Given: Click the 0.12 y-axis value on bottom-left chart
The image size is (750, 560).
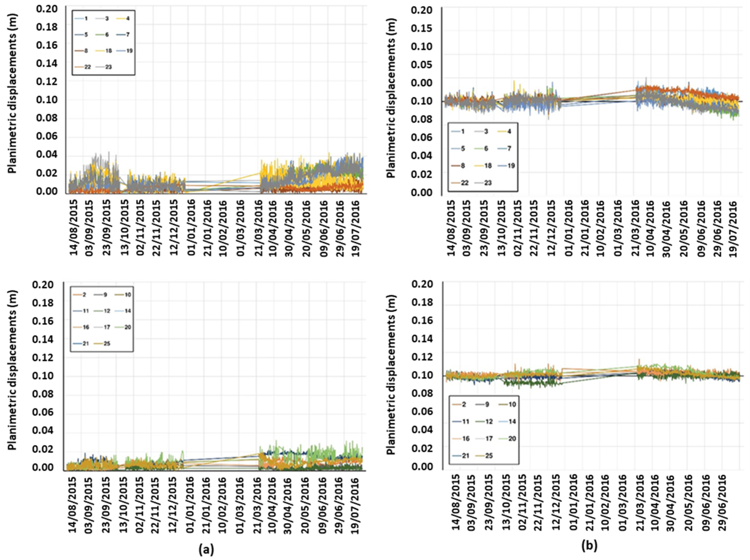Looking at the screenshot, I should [43, 357].
